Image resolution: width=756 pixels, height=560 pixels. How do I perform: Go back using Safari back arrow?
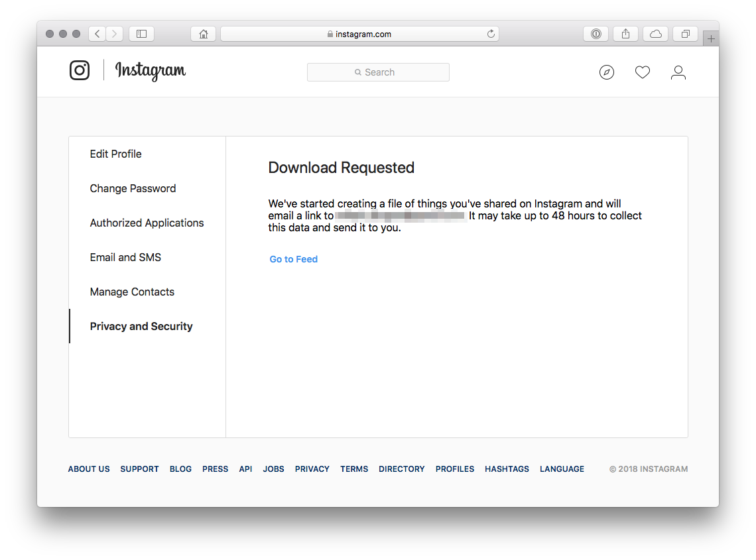pyautogui.click(x=97, y=34)
